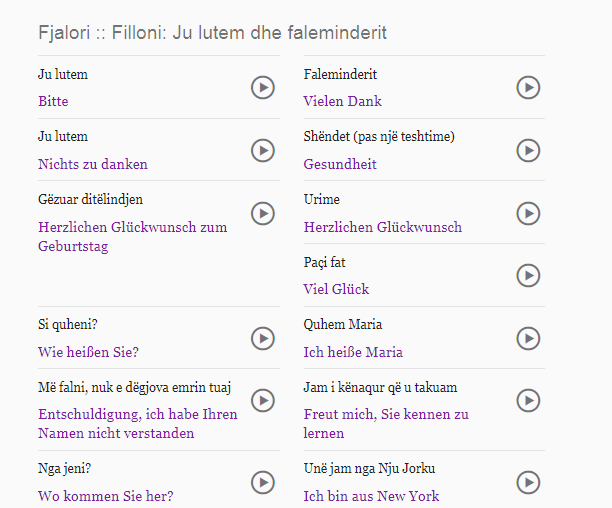This screenshot has height=508, width=612.
Task: Select the 'Viel Glück' phrase link
Action: pyautogui.click(x=336, y=289)
